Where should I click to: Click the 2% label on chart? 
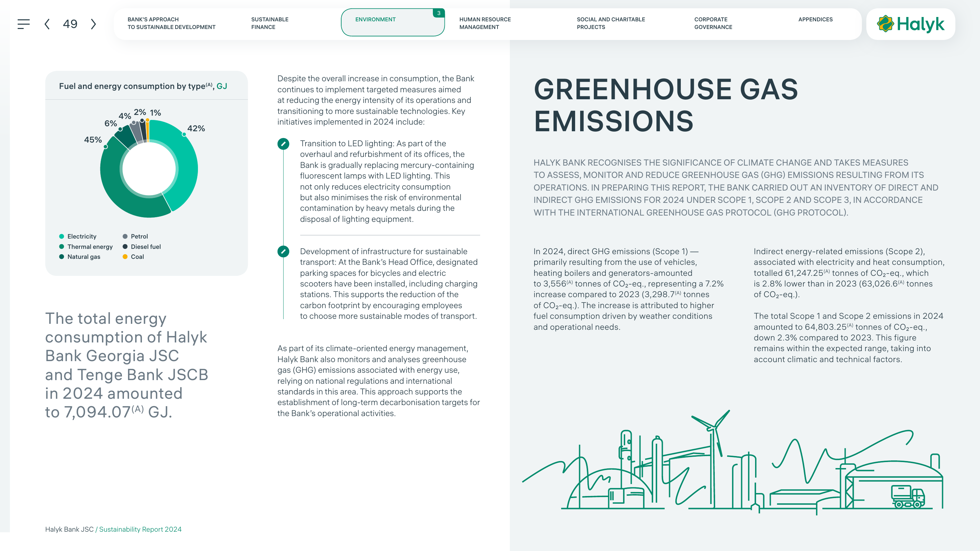coord(140,112)
